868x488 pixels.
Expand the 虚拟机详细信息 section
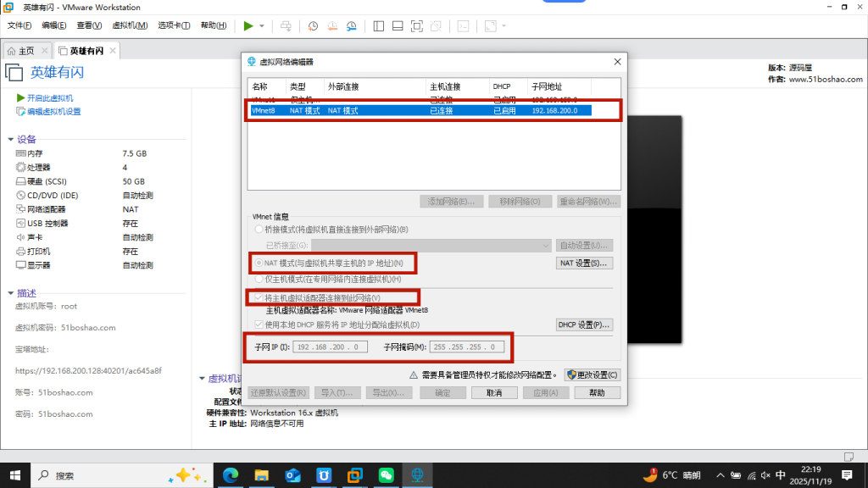pos(202,379)
